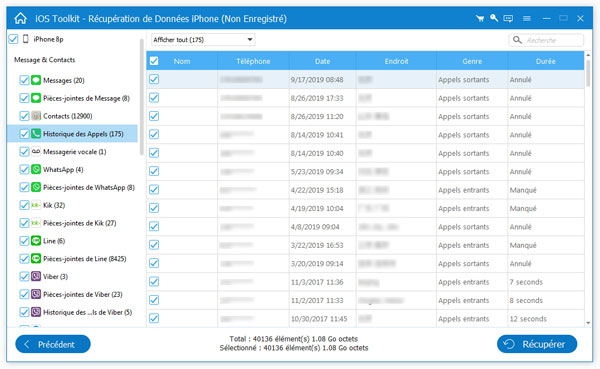
Task: Click the table scrollbar up arrow
Action: click(x=588, y=55)
